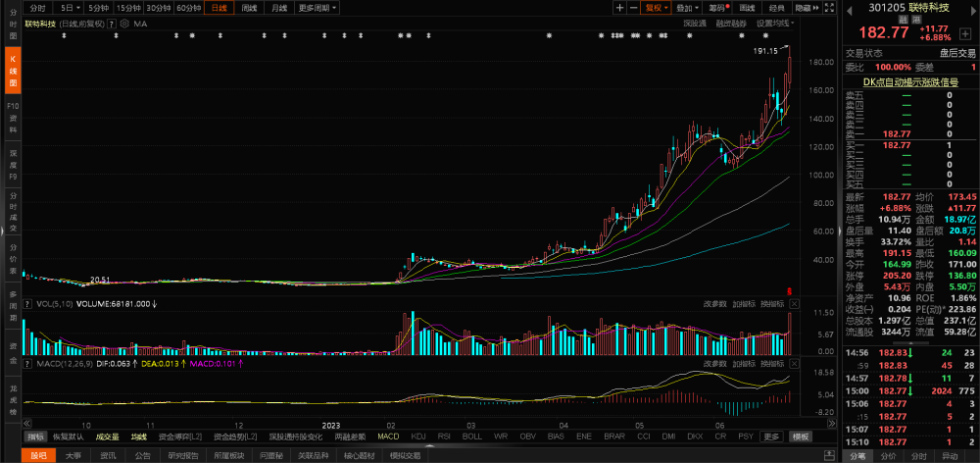
Task: Select BOLL indicator
Action: pyautogui.click(x=472, y=437)
